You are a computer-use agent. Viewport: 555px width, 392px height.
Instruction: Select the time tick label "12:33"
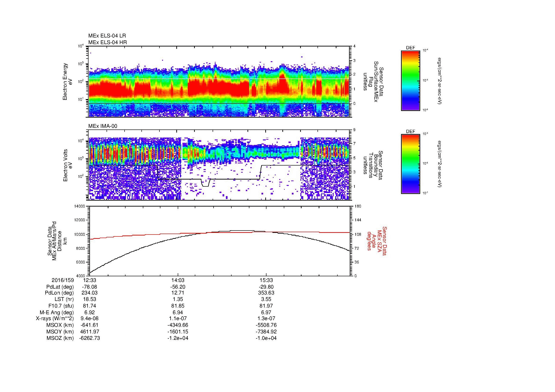89,280
